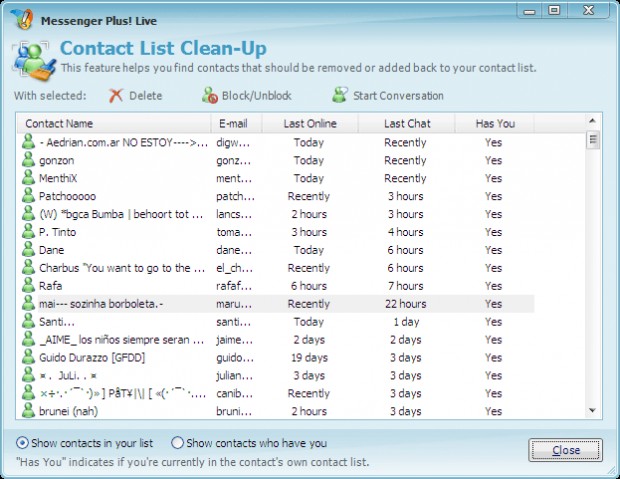Click the scrollbar down arrow
The width and height of the screenshot is (620, 479).
(x=592, y=411)
